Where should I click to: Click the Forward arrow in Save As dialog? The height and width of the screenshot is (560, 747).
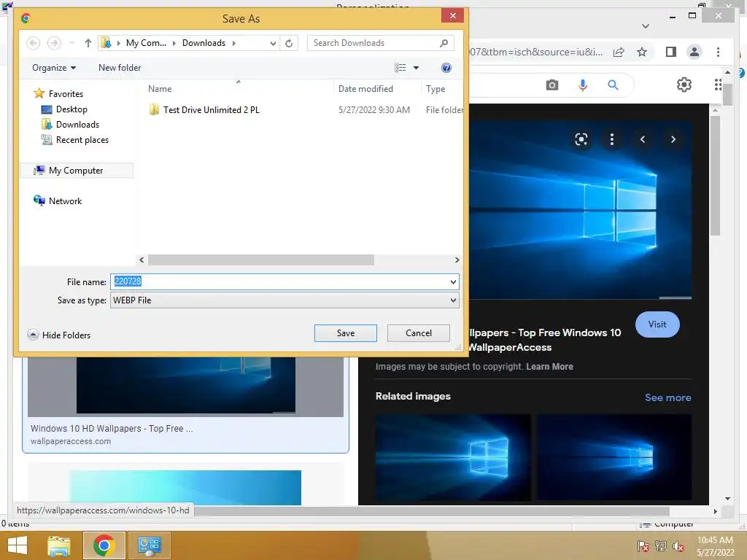(x=54, y=43)
